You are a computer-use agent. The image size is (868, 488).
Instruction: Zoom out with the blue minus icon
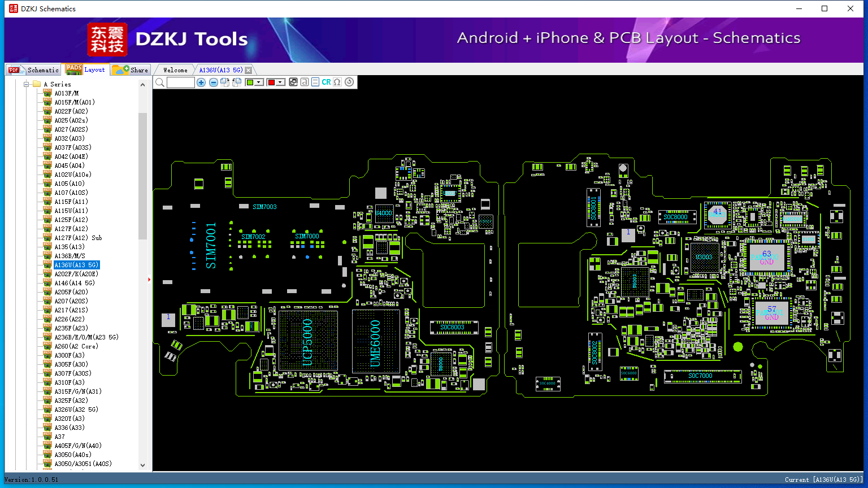click(x=214, y=82)
